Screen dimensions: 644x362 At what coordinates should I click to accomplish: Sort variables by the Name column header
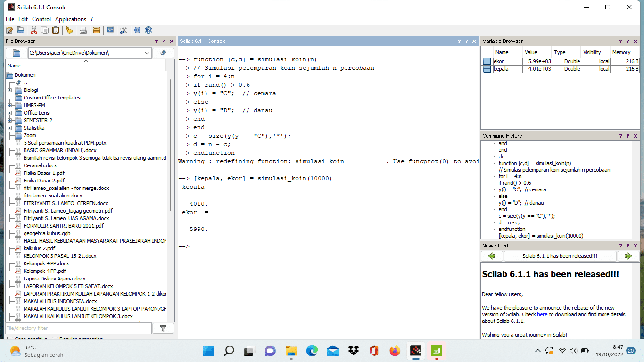tap(507, 52)
